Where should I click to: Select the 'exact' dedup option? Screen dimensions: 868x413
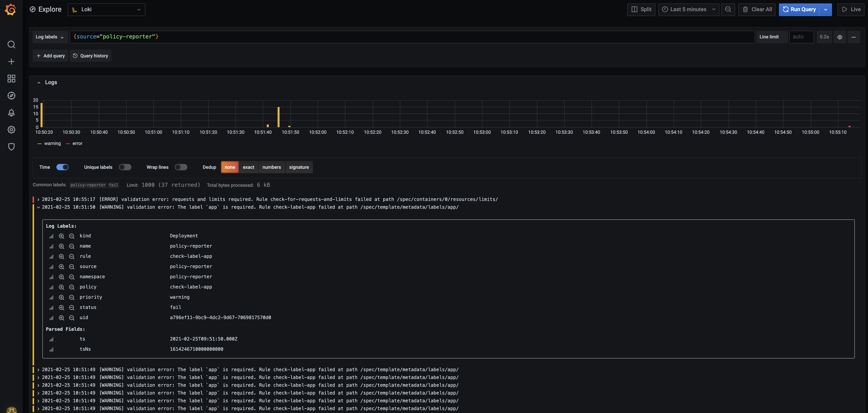(x=249, y=167)
